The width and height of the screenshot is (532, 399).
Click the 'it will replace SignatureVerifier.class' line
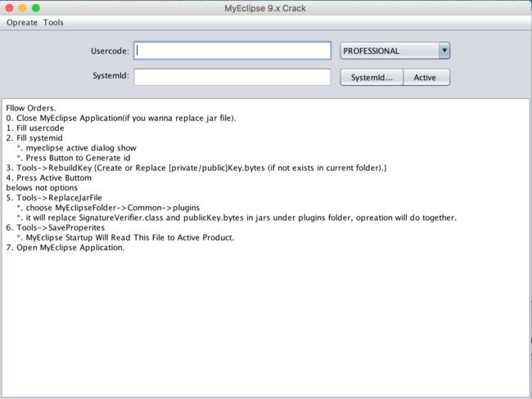pos(237,217)
